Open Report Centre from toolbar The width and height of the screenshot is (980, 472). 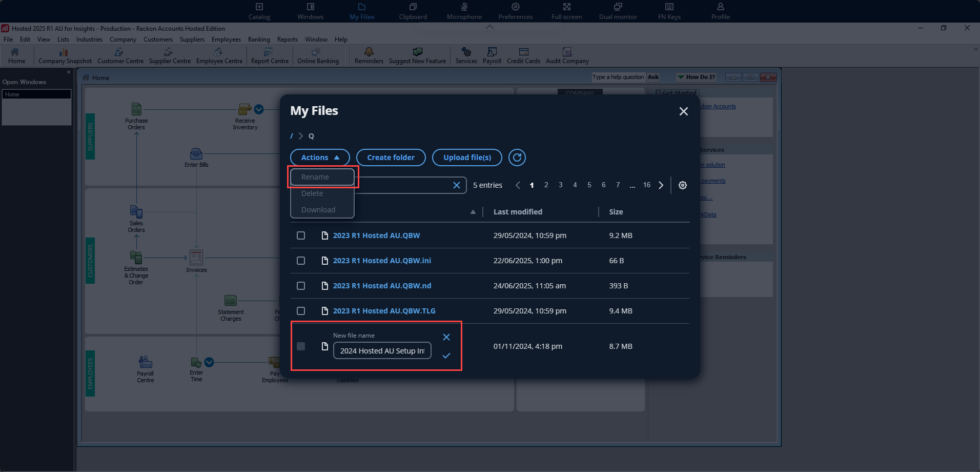270,56
